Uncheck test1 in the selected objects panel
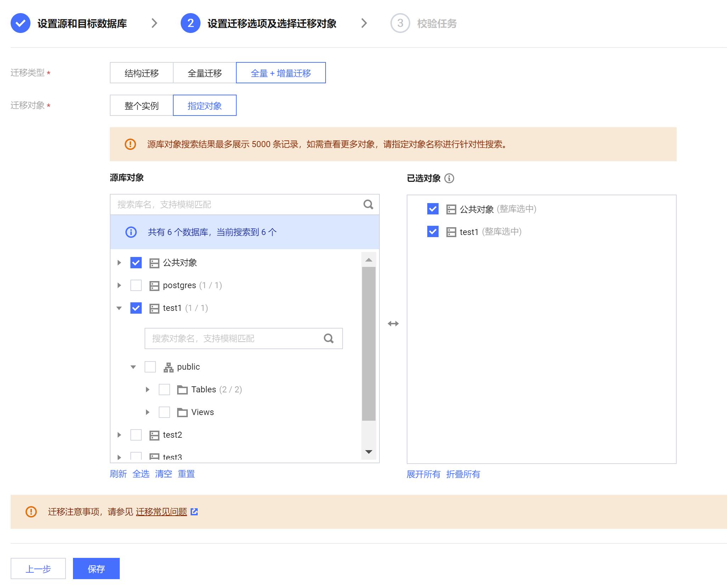Viewport: 727px width, 588px height. coord(433,232)
